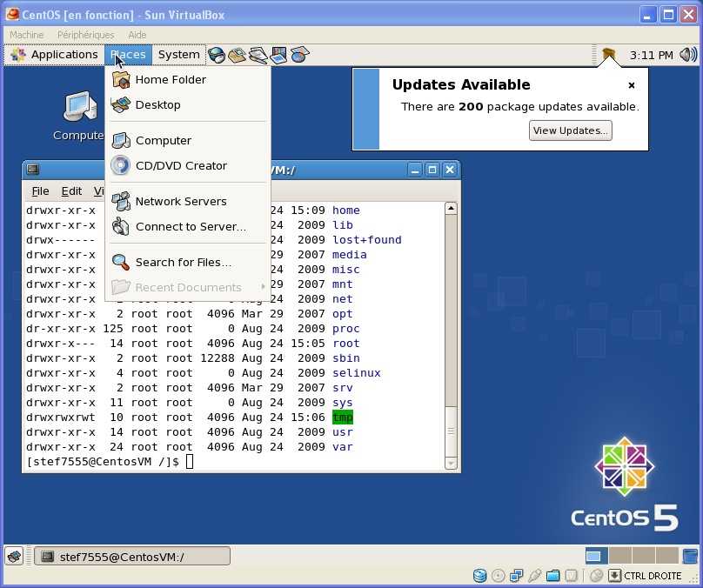Click the selinux directory name
This screenshot has width=703, height=588.
(x=357, y=373)
